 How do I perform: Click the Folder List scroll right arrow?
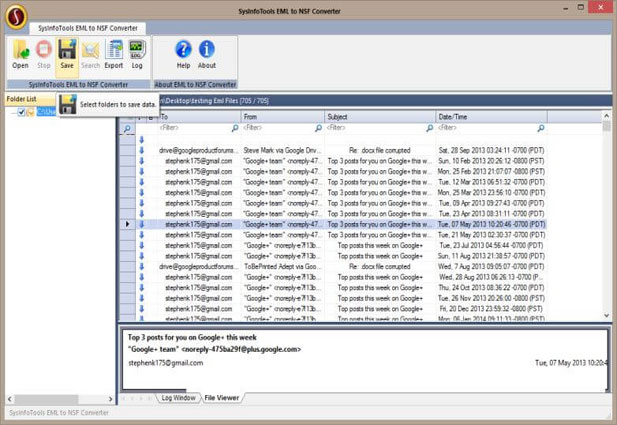click(111, 399)
